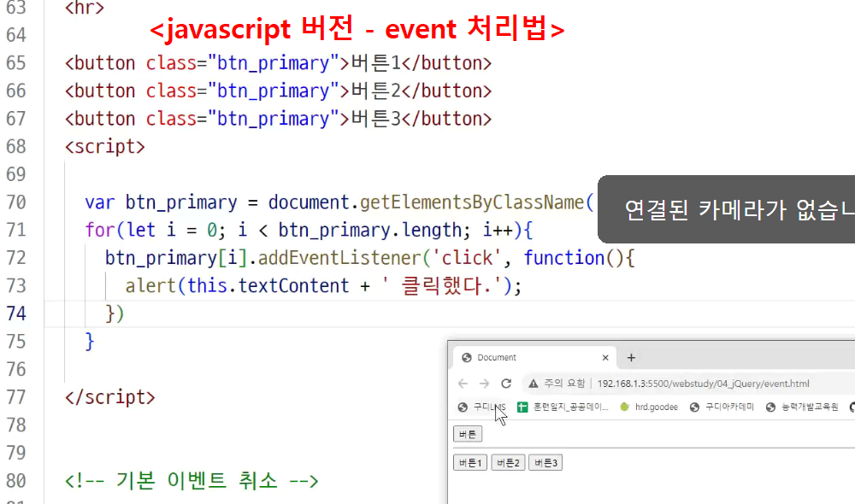The height and width of the screenshot is (504, 855).
Task: Click the closing </script> tag
Action: pos(109,396)
